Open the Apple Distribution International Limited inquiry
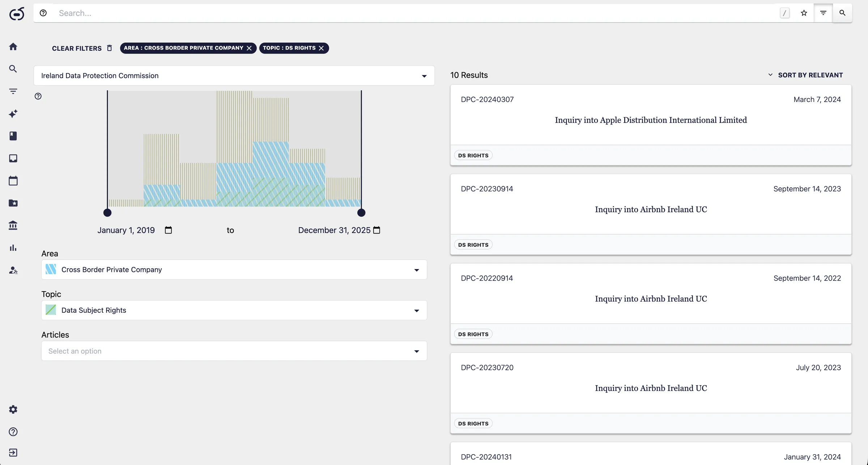Screen dimensions: 868x465 pos(651,120)
